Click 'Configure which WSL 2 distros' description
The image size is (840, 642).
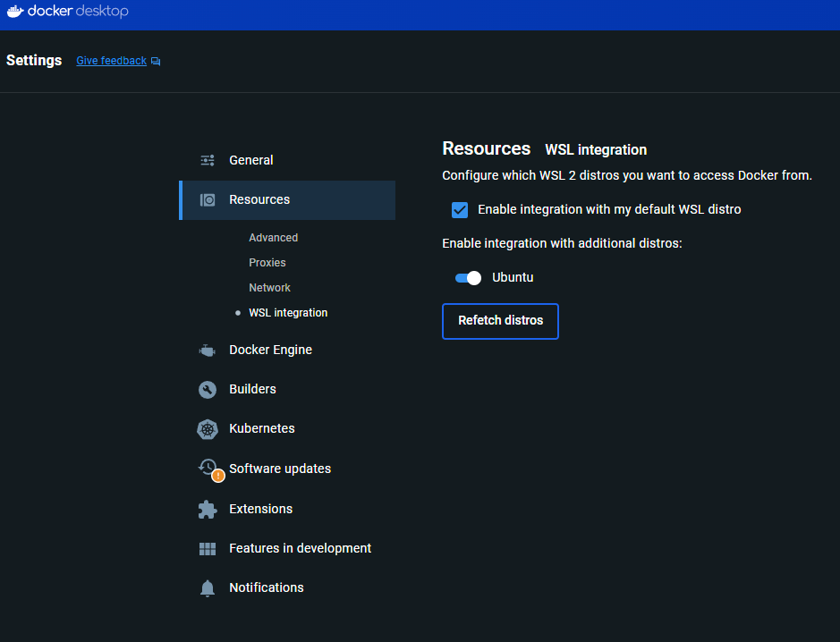(627, 176)
